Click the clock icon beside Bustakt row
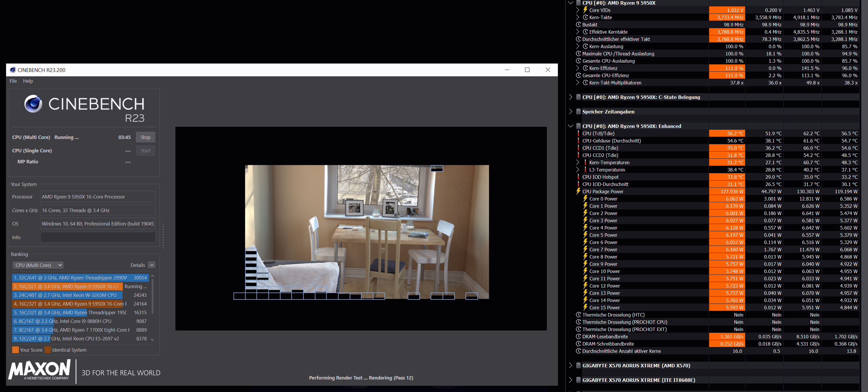This screenshot has width=868, height=392. (578, 25)
